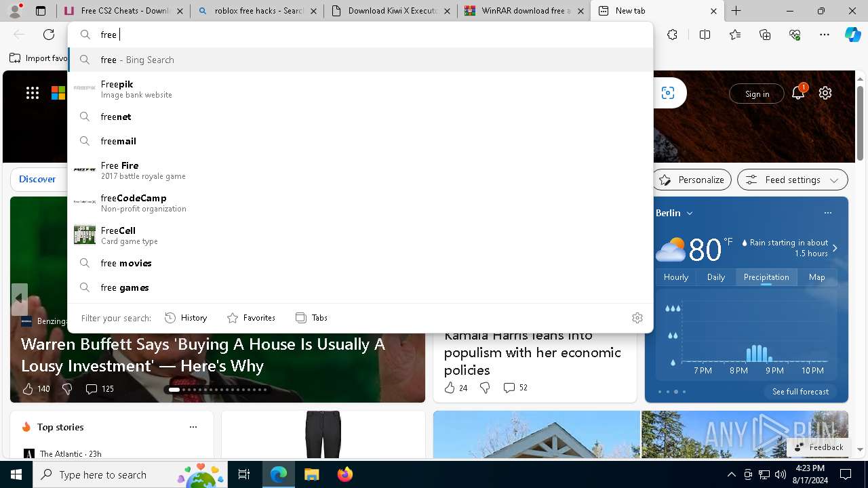868x488 pixels.
Task: Open the Import favorites bar item
Action: point(39,58)
